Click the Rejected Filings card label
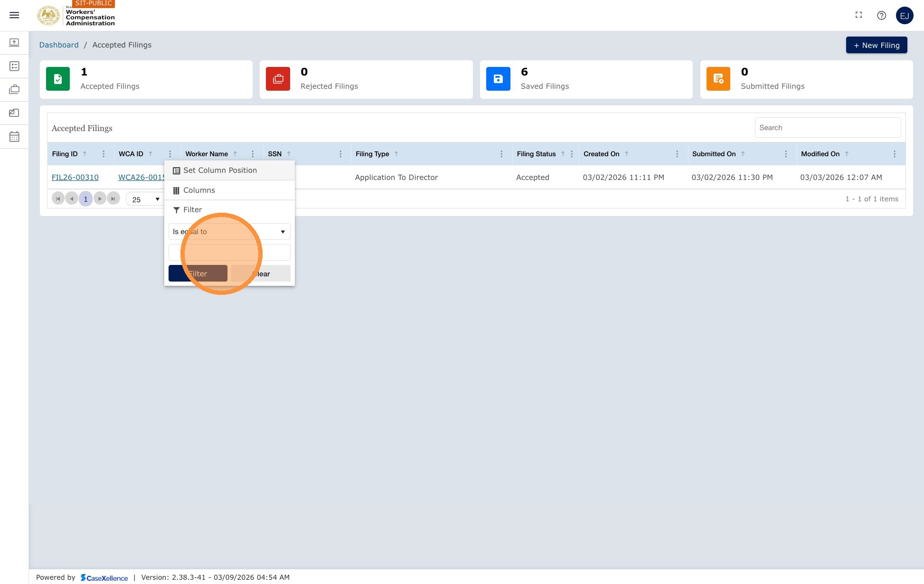Screen dimensions: 924x584 click(x=329, y=86)
